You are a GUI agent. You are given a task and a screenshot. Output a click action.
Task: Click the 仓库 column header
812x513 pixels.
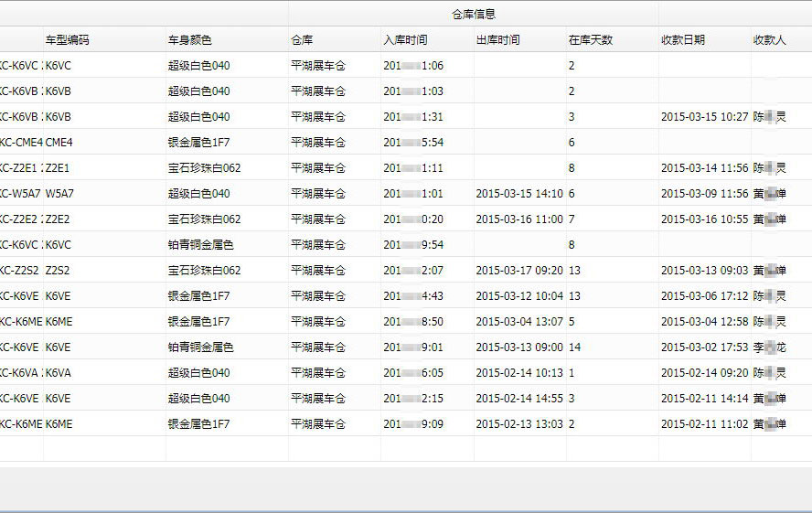(x=302, y=40)
